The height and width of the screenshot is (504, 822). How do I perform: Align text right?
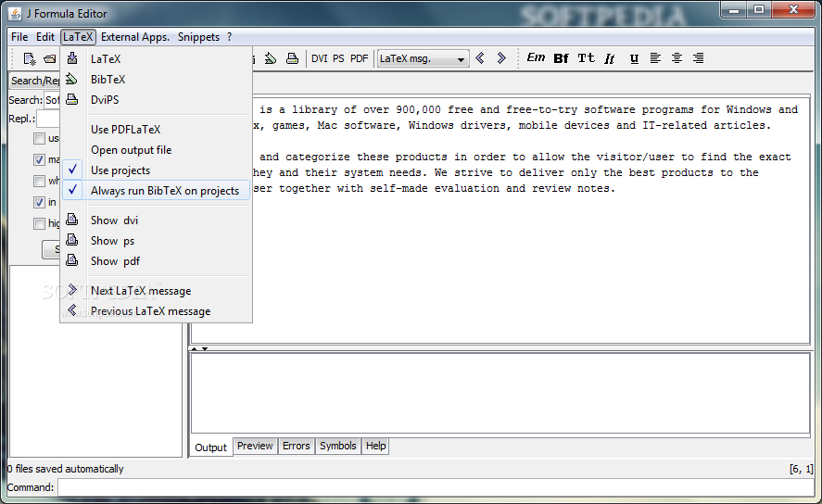coord(698,58)
